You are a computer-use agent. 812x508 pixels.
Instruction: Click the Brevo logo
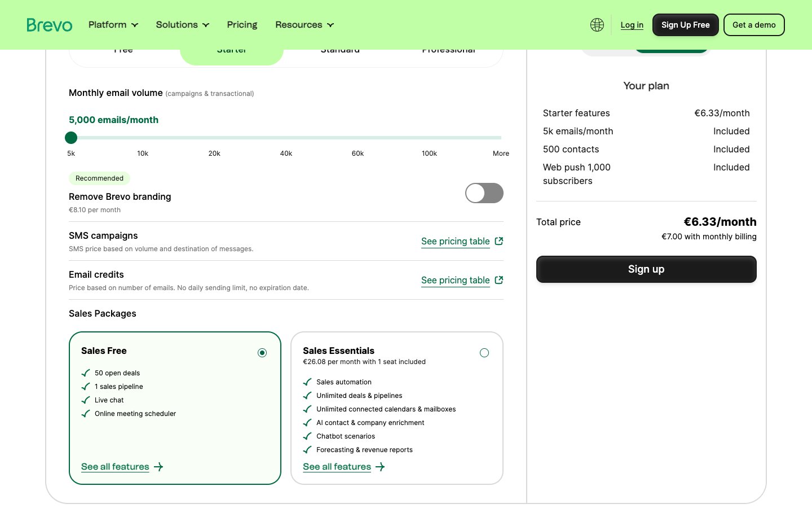point(50,25)
